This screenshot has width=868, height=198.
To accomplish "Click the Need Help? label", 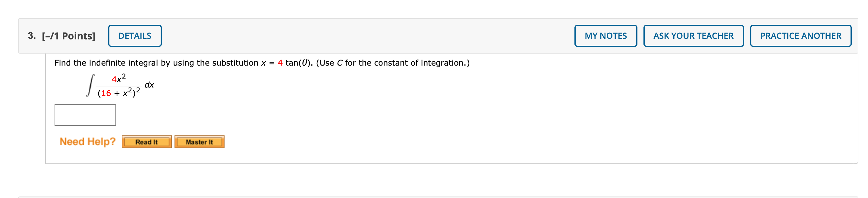I will 87,141.
